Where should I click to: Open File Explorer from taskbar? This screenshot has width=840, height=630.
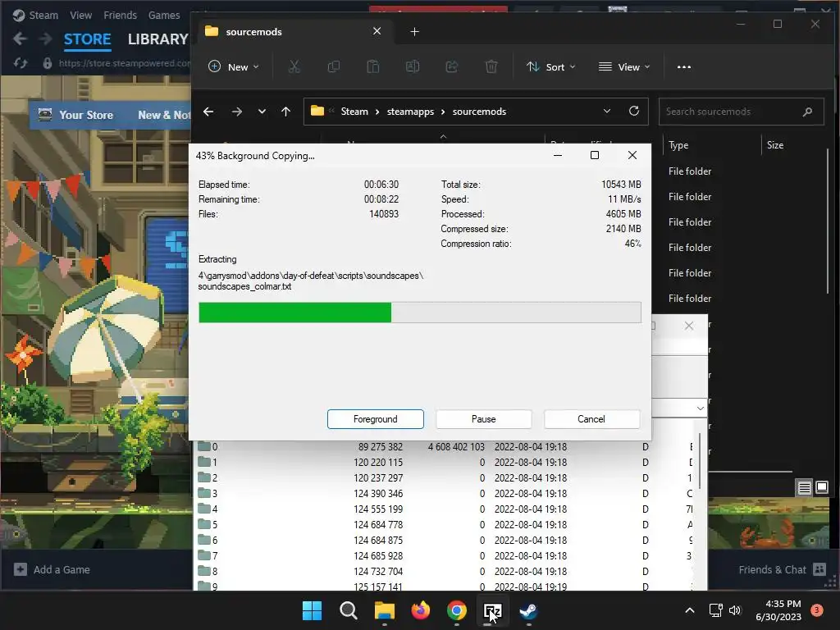coord(384,610)
